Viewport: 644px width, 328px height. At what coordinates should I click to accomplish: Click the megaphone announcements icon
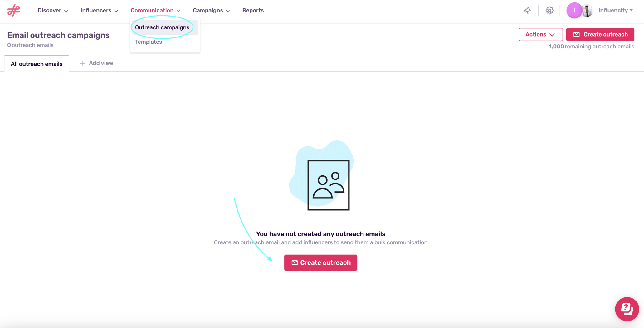pos(528,10)
